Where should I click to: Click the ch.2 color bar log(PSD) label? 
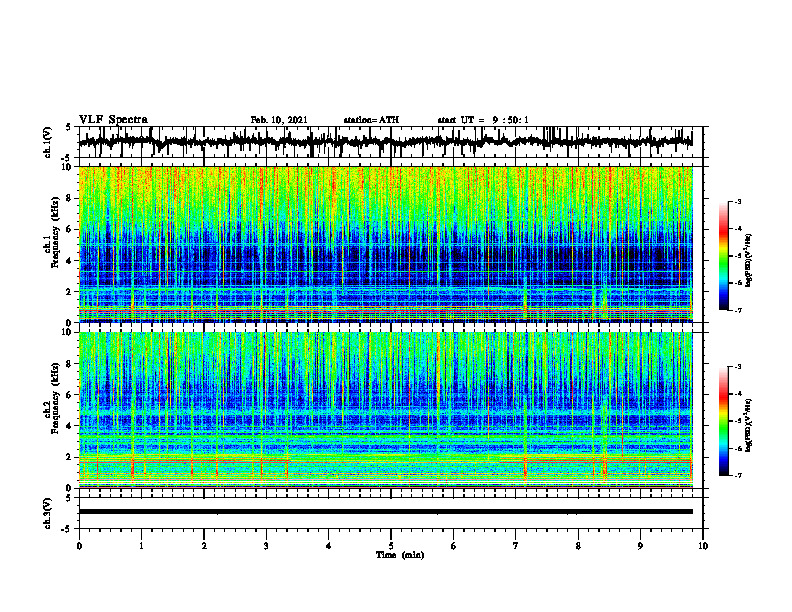(x=749, y=426)
